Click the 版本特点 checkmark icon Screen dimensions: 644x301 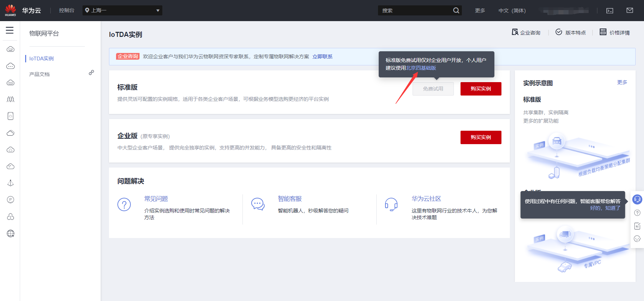point(559,32)
